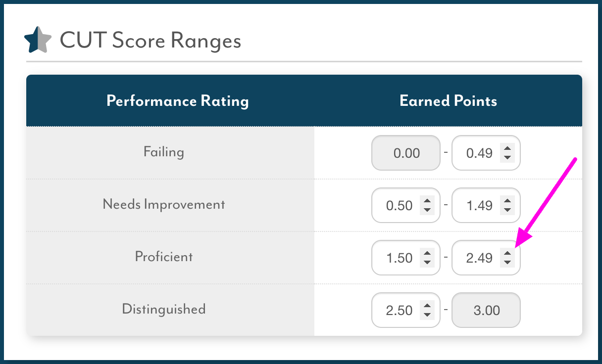Decrease Needs Improvement upper bound down arrow

pyautogui.click(x=507, y=210)
